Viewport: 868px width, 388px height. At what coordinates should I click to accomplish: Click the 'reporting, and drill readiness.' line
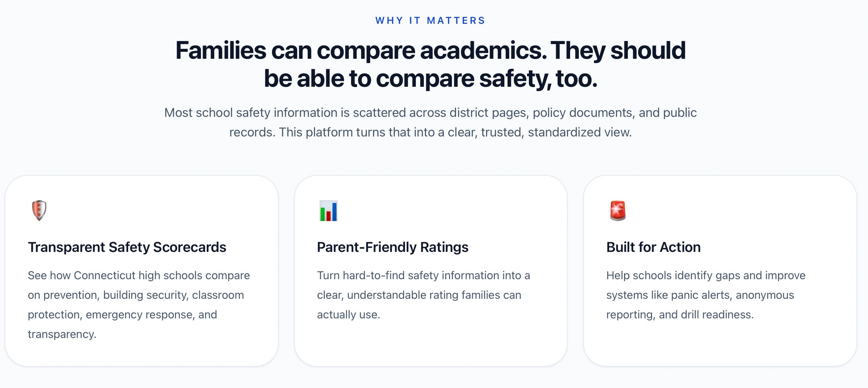click(x=680, y=315)
